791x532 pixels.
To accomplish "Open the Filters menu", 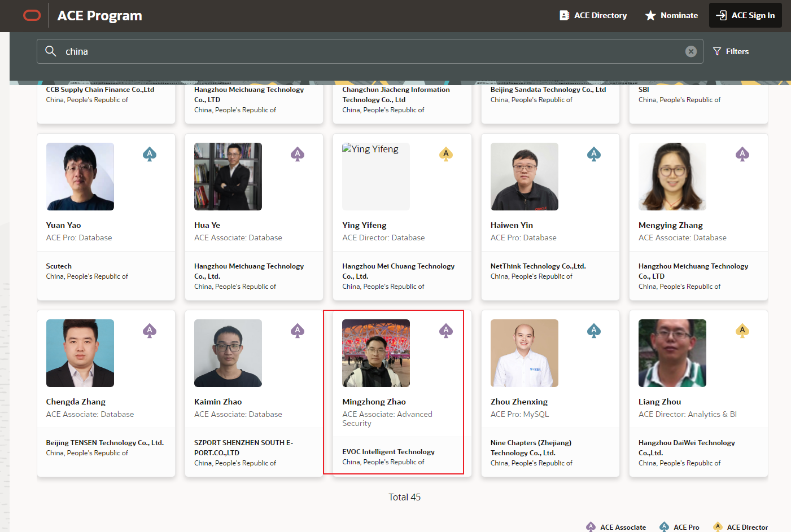I will 731,51.
